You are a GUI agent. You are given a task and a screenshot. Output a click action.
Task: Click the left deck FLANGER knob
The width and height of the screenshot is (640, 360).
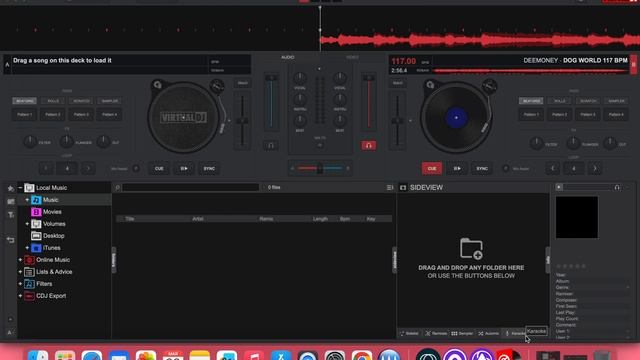pos(66,142)
